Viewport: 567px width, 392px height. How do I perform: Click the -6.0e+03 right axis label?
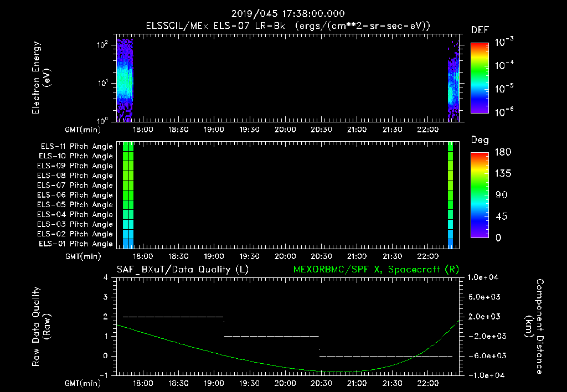tap(484, 356)
